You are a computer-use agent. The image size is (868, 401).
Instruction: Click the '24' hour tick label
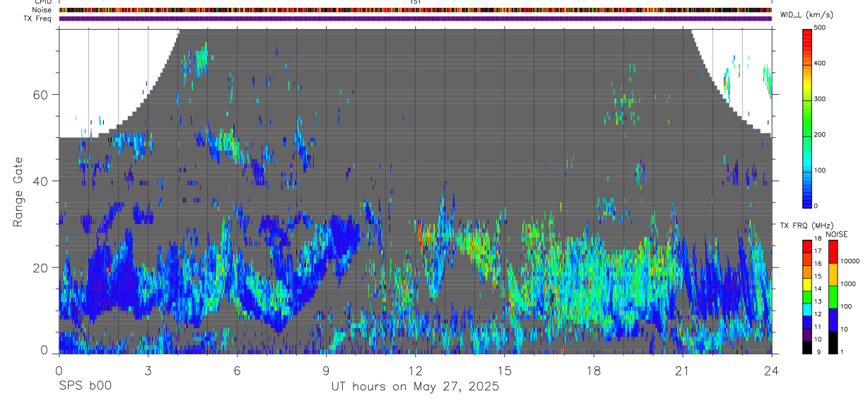pos(771,370)
